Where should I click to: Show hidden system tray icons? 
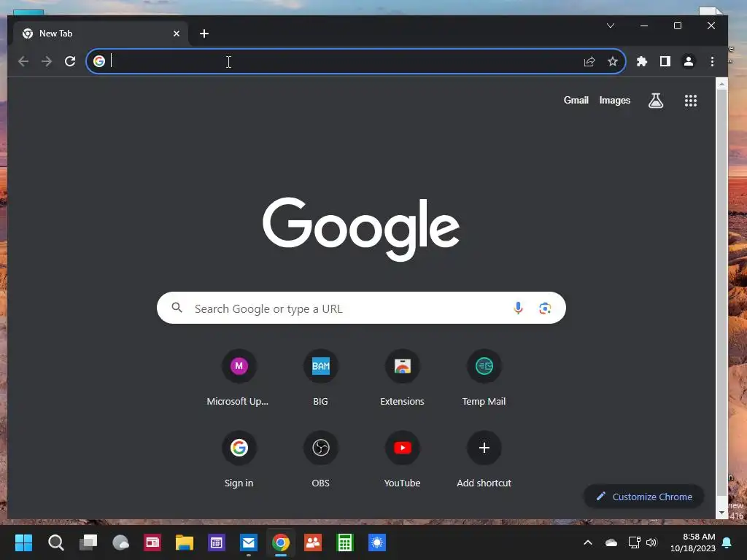pyautogui.click(x=588, y=542)
